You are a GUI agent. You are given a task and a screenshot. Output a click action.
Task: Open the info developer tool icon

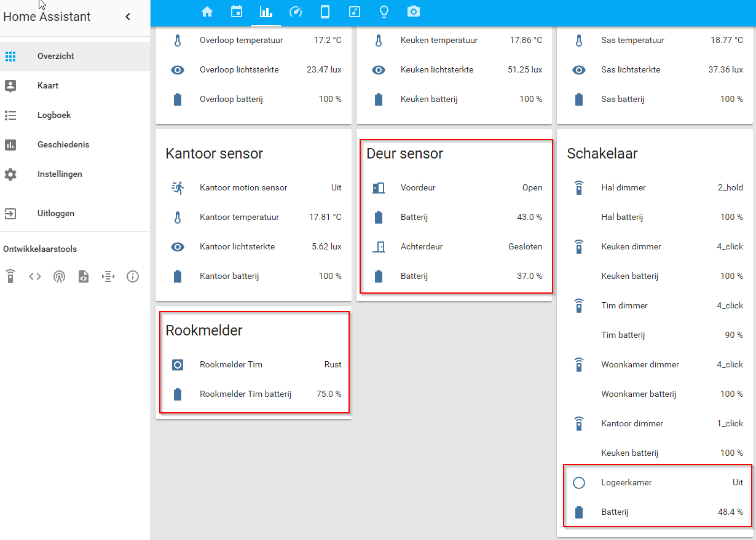coord(133,276)
